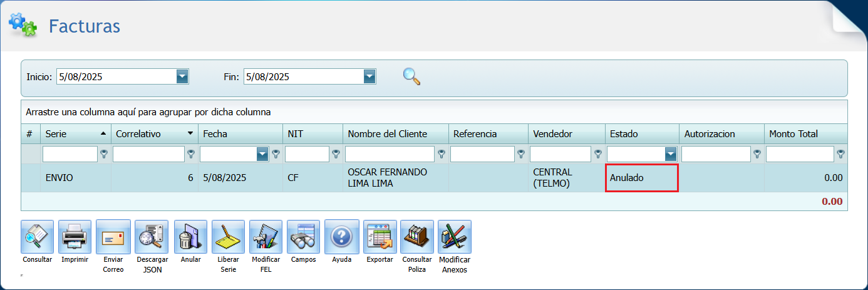Click the Autorizacion filter text box
Screen dimensions: 868x290
716,154
